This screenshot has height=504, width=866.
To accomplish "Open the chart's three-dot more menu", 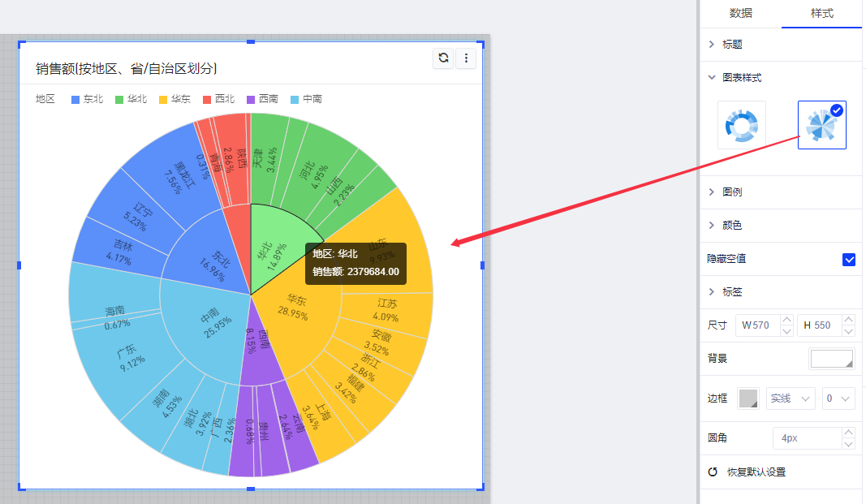I will coord(466,58).
